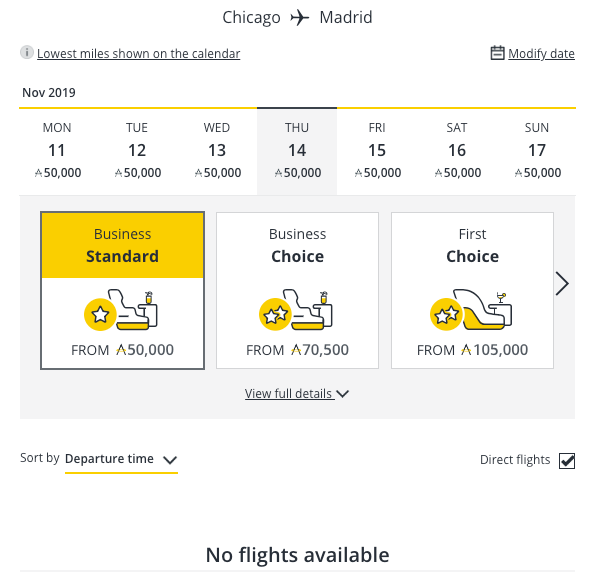The height and width of the screenshot is (572, 609).
Task: Open the Modify date link
Action: 541,54
